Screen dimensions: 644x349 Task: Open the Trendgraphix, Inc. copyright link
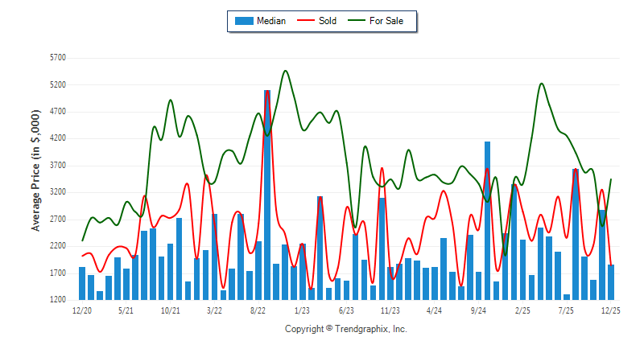click(x=346, y=329)
